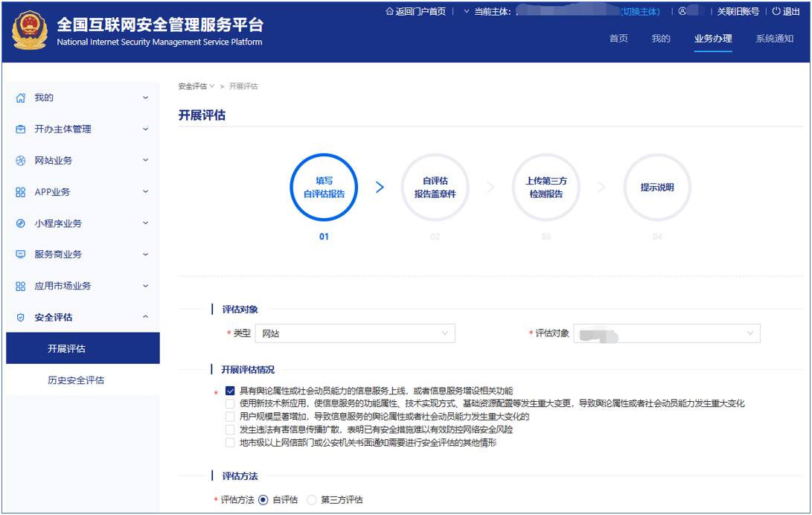This screenshot has height=515, width=812.
Task: Open the 评估对象 dropdown
Action: 666,333
